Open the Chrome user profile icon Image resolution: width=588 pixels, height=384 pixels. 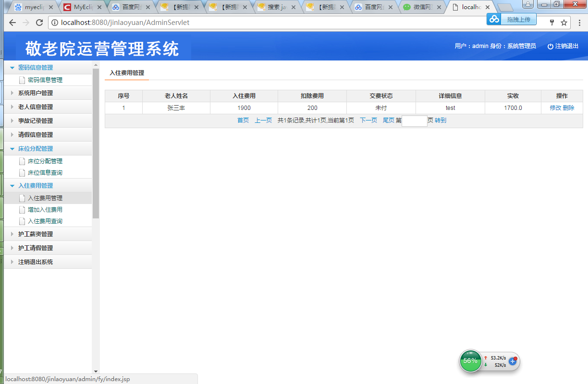tap(527, 4)
